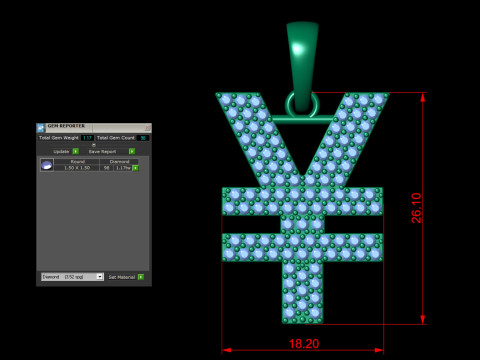Screen dimensions: 480x360
Task: Collapse the panel using the small round toggle under the totals
Action: click(94, 145)
